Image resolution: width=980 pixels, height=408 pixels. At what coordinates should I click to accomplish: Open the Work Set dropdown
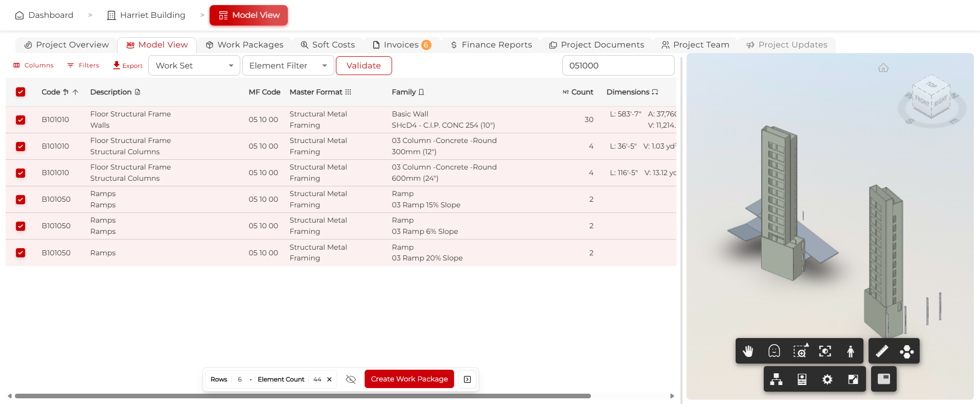(x=194, y=65)
